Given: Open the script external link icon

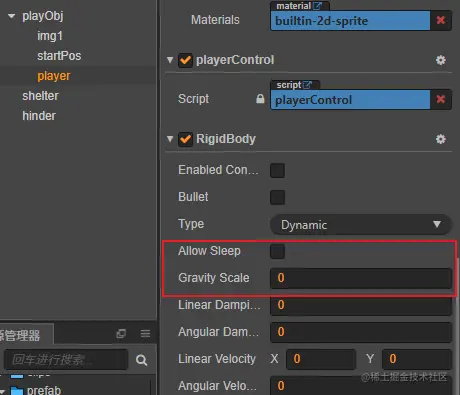Looking at the screenshot, I should [x=307, y=85].
